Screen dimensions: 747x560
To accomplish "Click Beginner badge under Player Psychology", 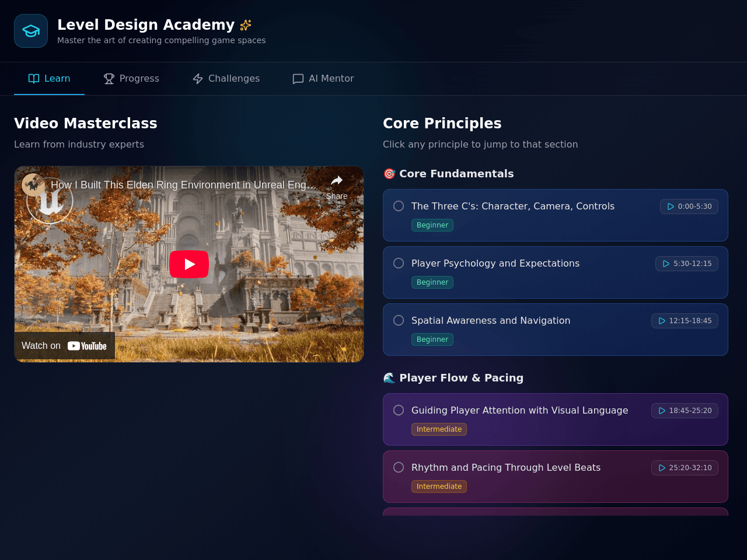I will tap(432, 282).
